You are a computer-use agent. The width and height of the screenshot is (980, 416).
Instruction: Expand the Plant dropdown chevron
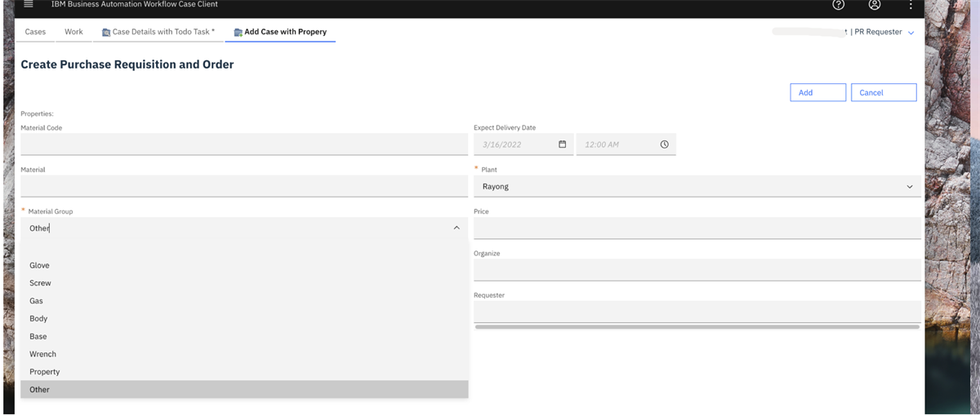point(910,187)
